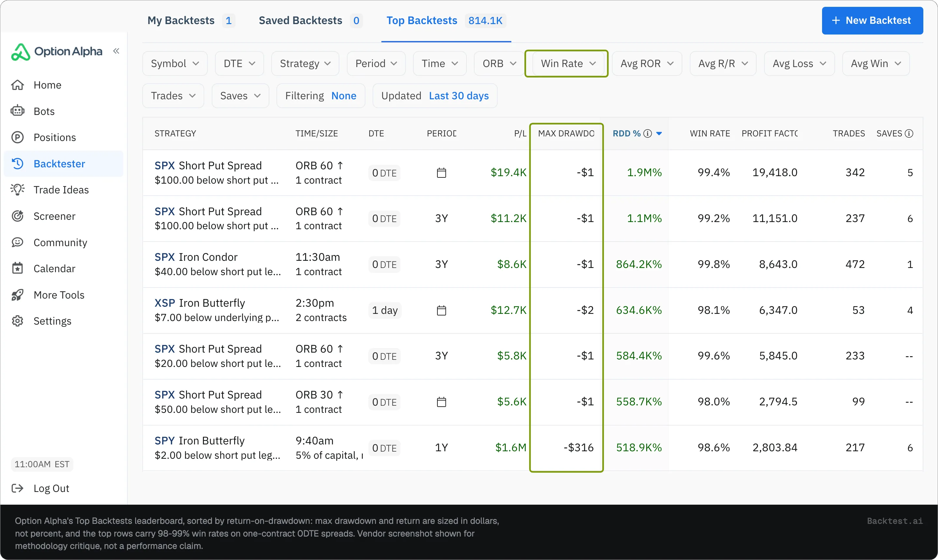Click the 99.8% win rate value
Screen dimensions: 938x560
coord(713,264)
